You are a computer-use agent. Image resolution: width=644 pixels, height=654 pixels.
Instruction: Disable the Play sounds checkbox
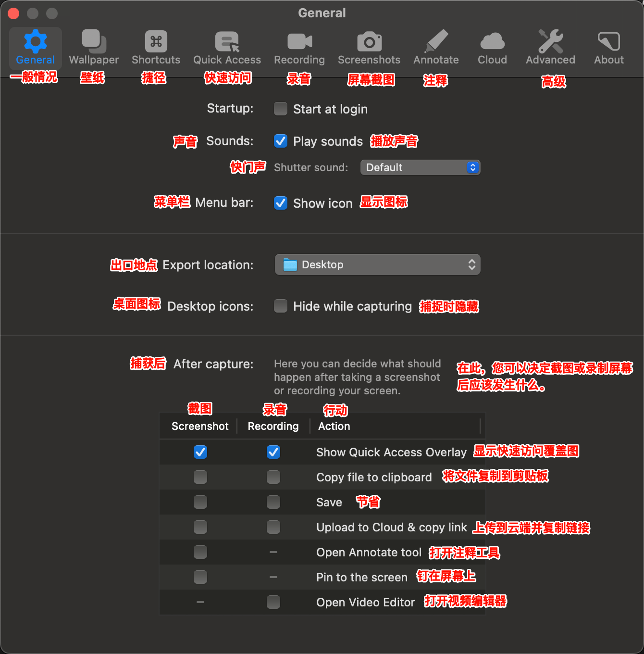coord(281,141)
